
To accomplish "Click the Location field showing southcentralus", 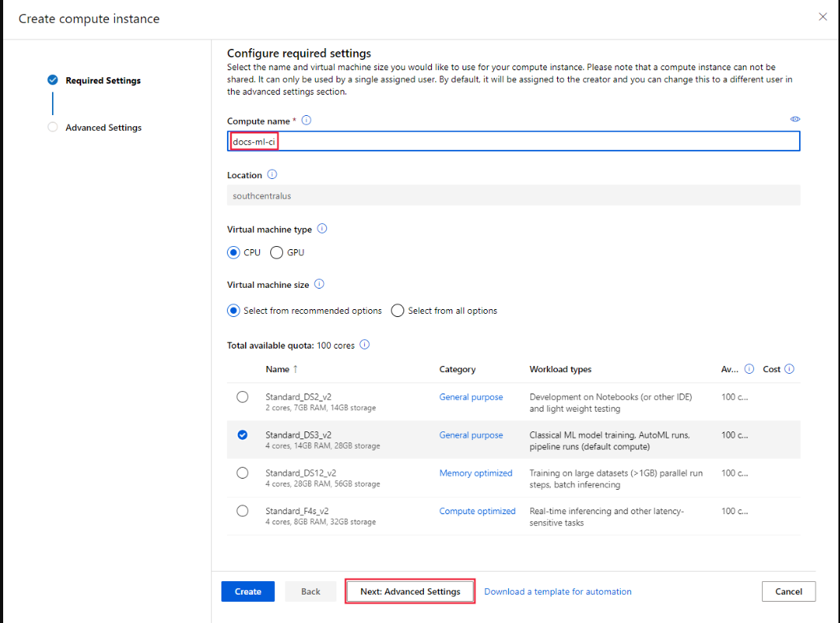I will click(x=514, y=196).
